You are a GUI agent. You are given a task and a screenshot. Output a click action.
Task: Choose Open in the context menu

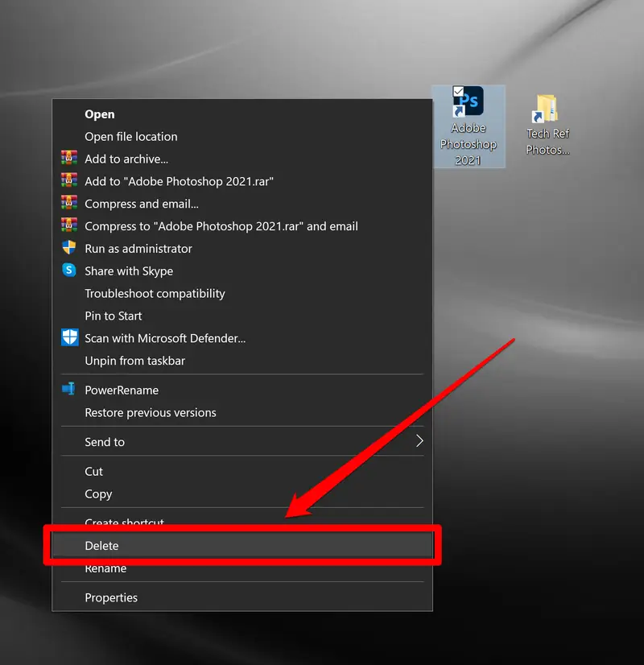pos(100,114)
